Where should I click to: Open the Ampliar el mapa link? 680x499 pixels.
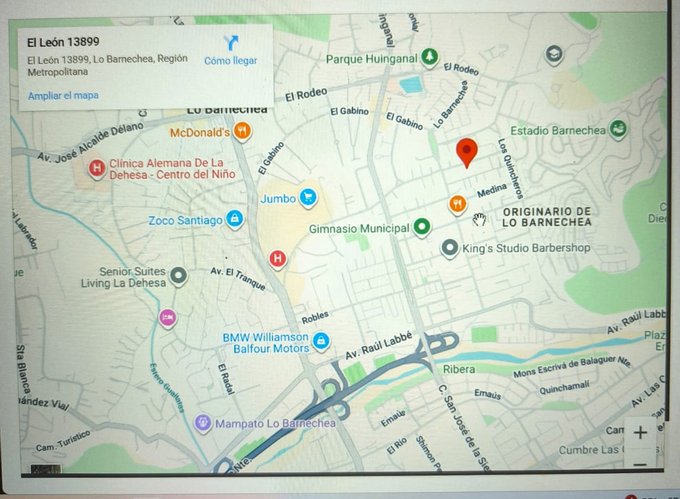(63, 95)
